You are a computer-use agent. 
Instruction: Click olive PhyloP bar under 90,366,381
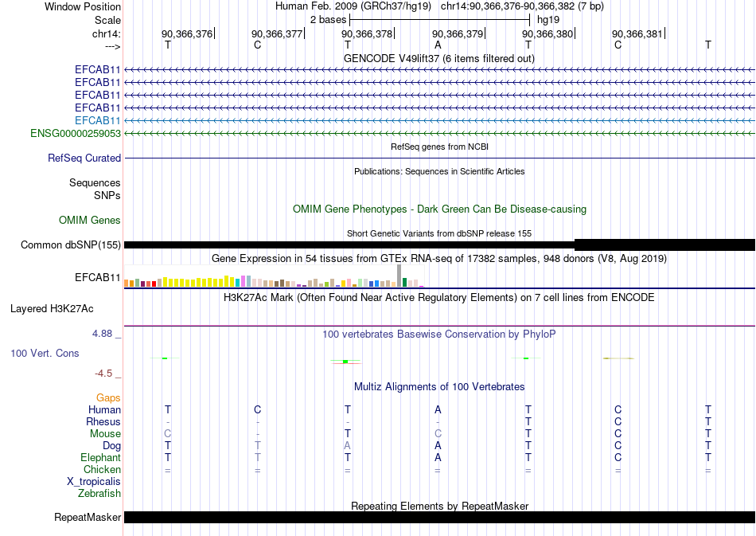pyautogui.click(x=618, y=358)
